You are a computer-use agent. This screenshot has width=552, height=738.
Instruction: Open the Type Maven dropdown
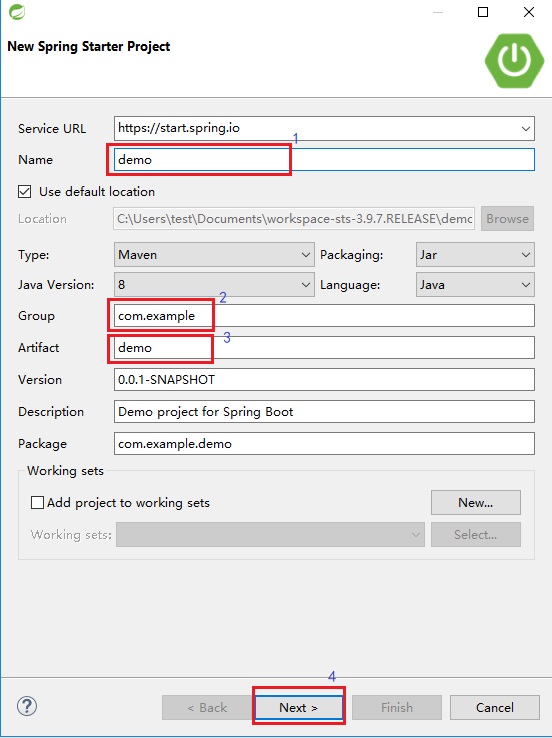(214, 255)
